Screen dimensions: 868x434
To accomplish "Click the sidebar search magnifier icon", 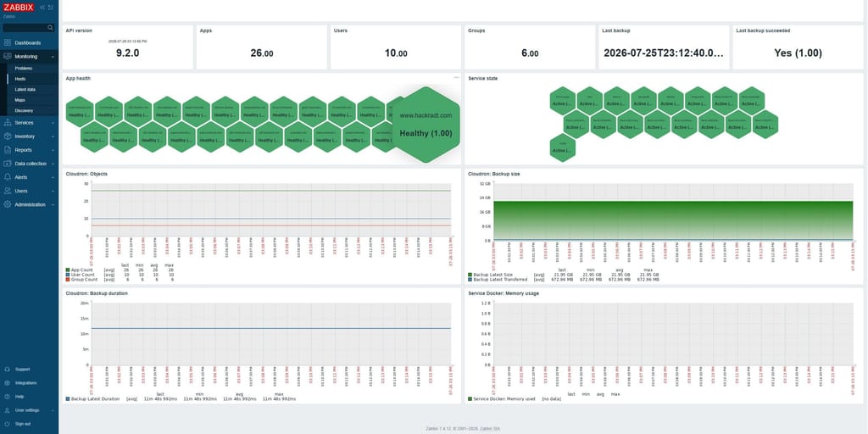I will click(x=50, y=28).
